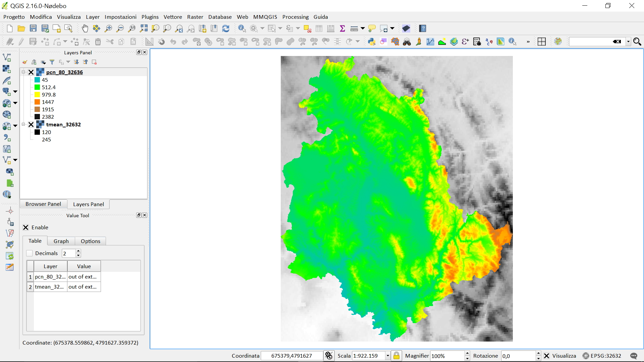The width and height of the screenshot is (644, 362).
Task: Click the Zoom In magnifier tool
Action: (108, 28)
